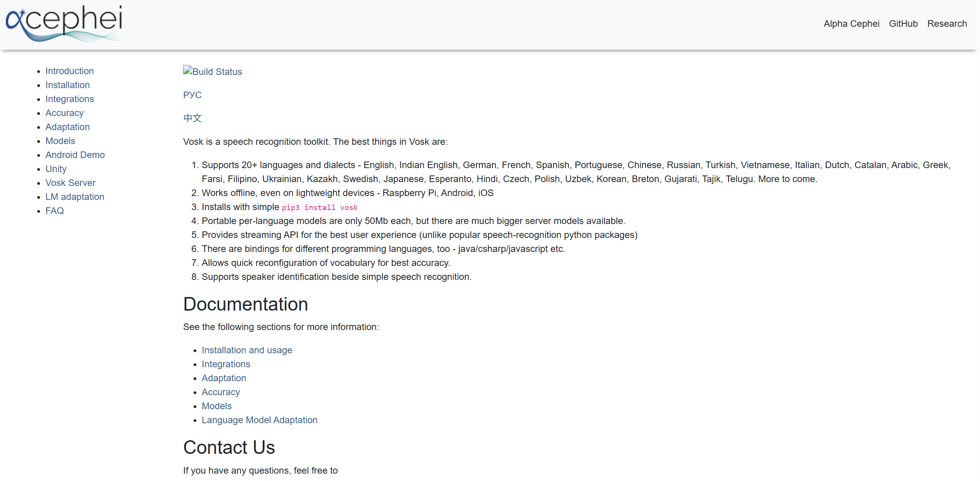This screenshot has width=980, height=481.
Task: Click the Alpha Cephei logo
Action: tap(64, 23)
